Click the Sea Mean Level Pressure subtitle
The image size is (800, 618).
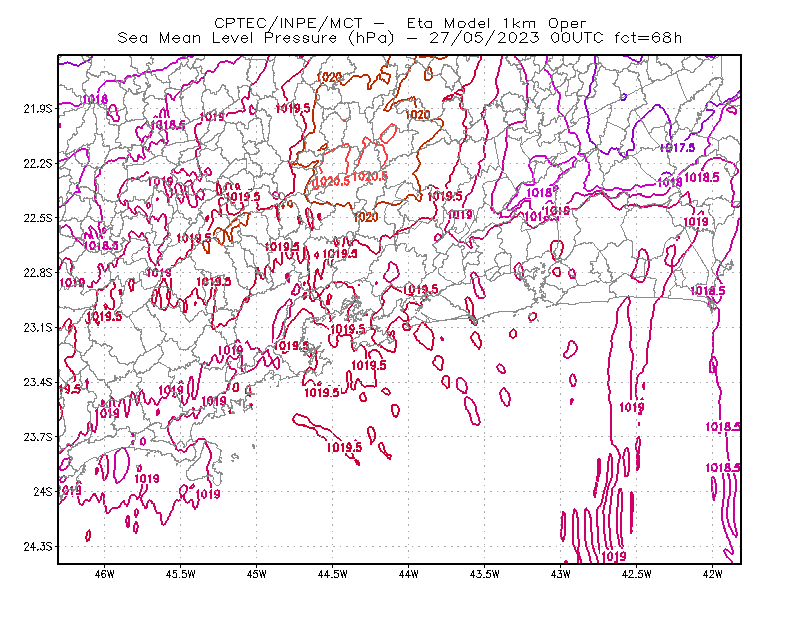[399, 38]
